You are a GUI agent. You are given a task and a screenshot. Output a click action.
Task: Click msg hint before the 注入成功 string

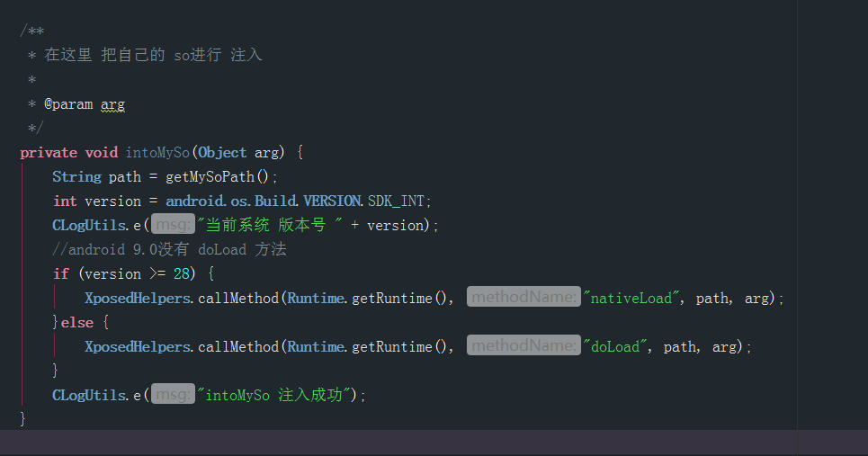coord(173,395)
